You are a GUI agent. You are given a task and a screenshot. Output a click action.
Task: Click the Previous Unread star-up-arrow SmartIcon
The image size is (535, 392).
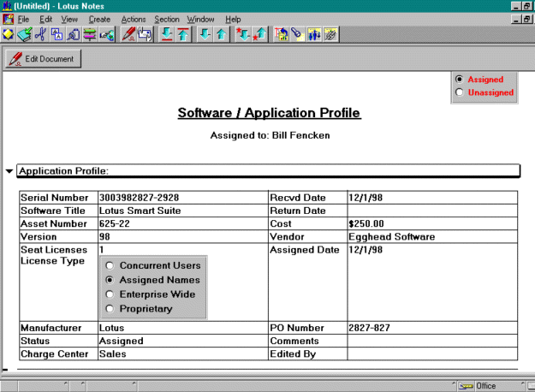pos(260,34)
